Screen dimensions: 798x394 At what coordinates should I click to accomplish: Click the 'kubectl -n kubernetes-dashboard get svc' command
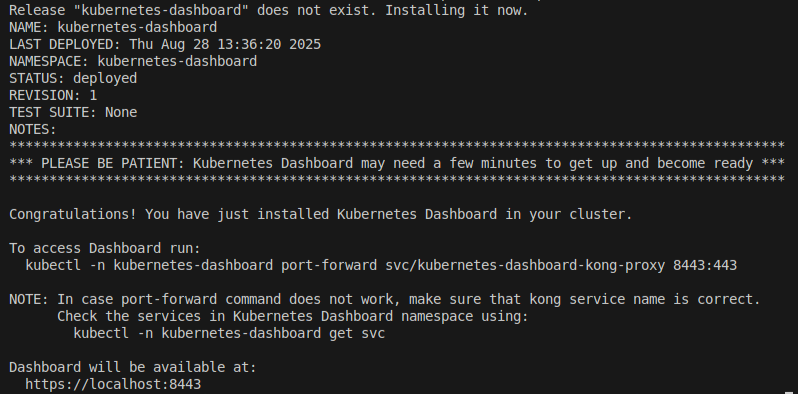[230, 333]
